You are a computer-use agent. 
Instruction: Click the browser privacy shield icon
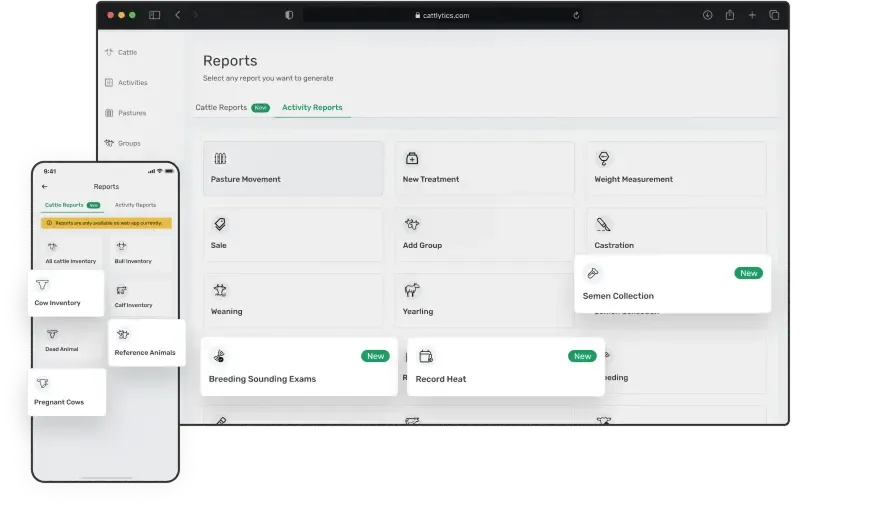pyautogui.click(x=289, y=15)
